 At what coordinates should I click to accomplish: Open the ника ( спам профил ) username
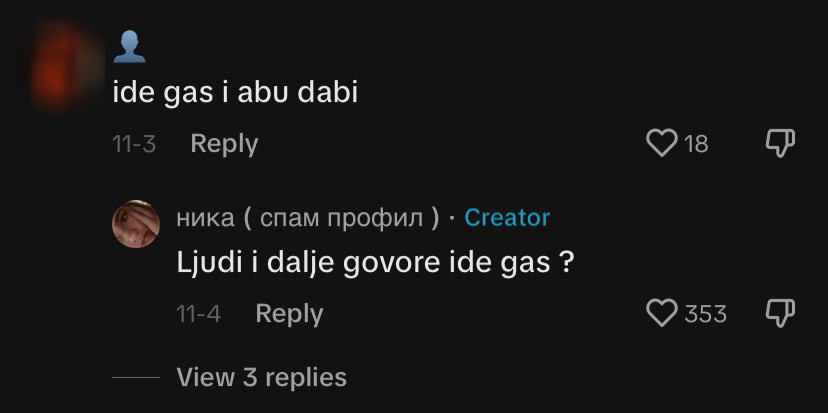point(308,218)
